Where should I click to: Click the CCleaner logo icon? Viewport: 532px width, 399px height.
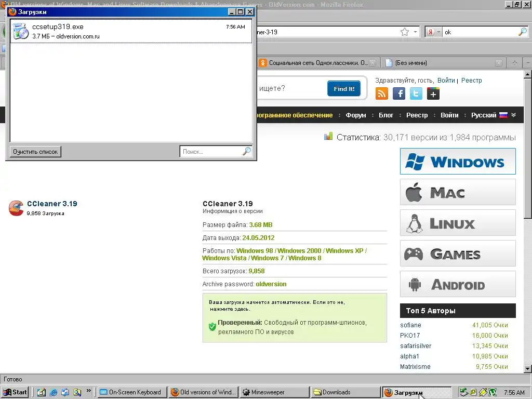coord(16,208)
